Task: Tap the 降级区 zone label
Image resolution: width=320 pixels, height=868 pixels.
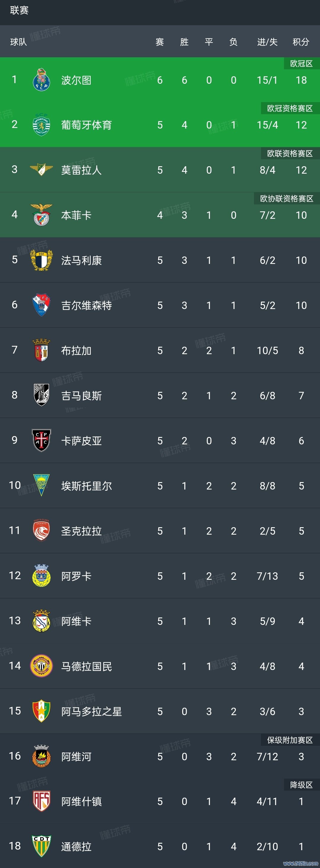Action: pos(301,785)
